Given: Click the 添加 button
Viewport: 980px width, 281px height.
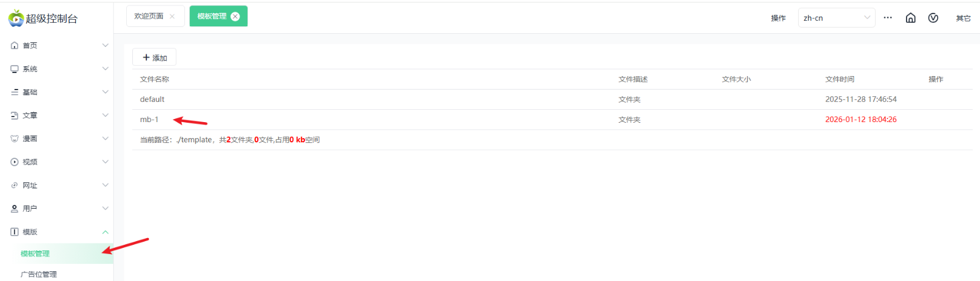Looking at the screenshot, I should (x=154, y=58).
